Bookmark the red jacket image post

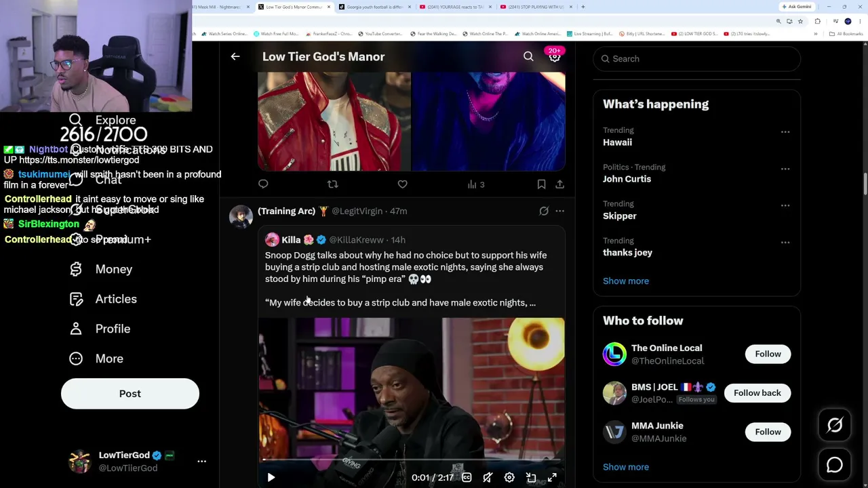pos(541,184)
